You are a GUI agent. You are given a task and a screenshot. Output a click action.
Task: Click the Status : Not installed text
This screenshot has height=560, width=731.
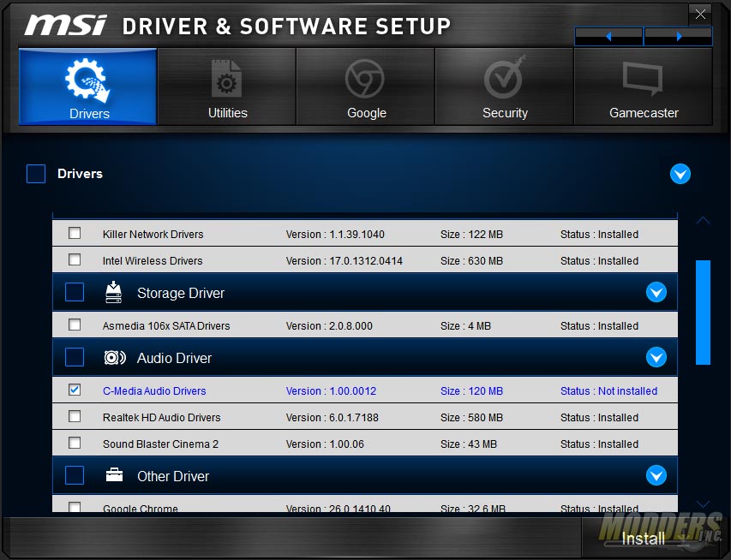[608, 390]
